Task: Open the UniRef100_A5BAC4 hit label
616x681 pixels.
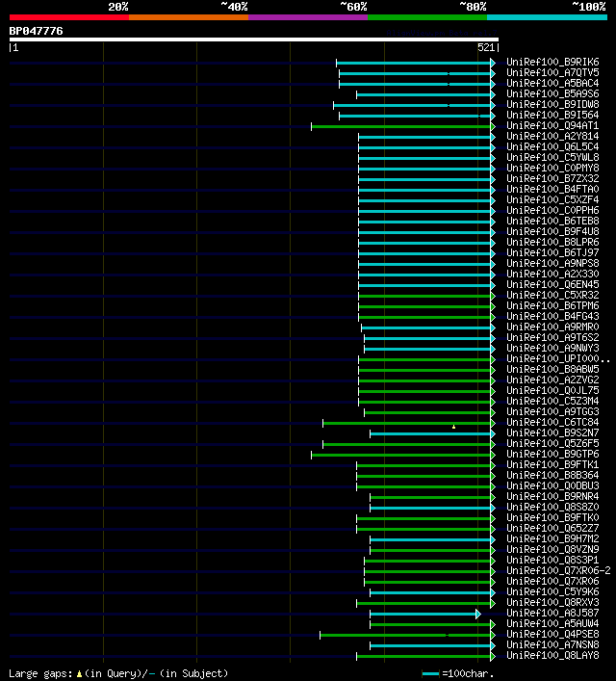Action: tap(552, 83)
